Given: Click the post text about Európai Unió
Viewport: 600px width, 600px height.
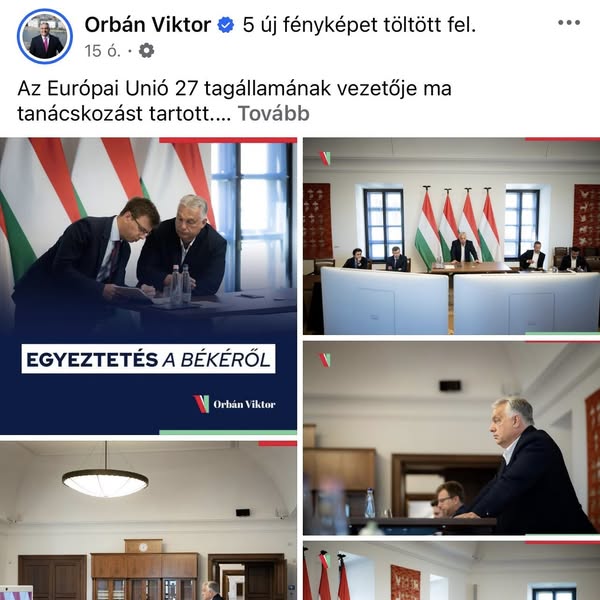Looking at the screenshot, I should click(x=234, y=101).
